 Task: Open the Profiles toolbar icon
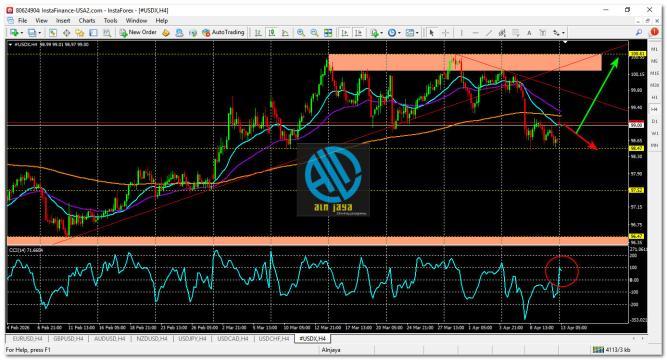pos(32,33)
